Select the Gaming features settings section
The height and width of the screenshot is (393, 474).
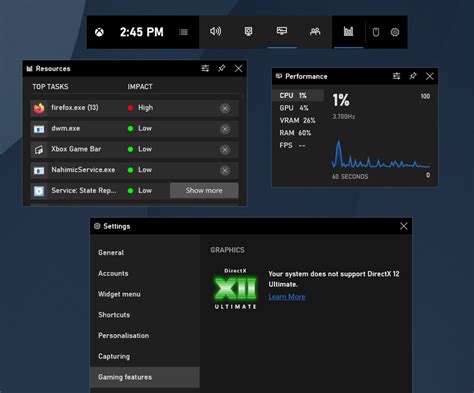click(145, 377)
